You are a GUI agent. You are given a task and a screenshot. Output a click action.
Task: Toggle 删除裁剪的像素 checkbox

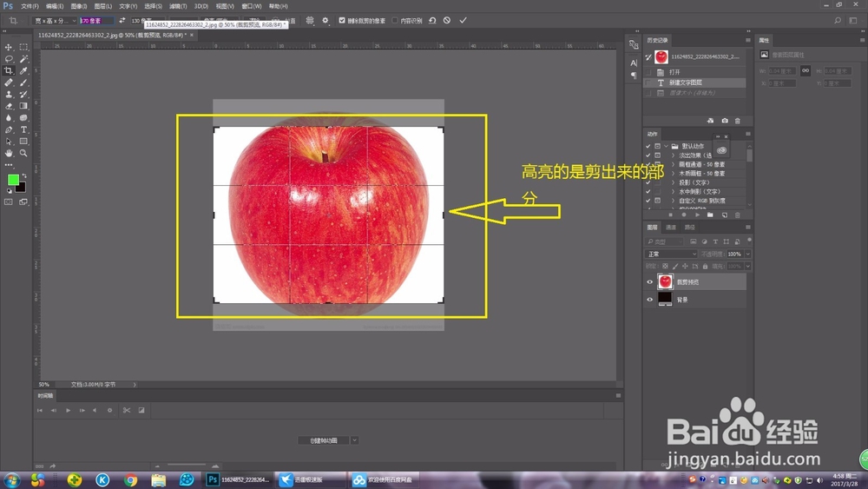click(342, 21)
